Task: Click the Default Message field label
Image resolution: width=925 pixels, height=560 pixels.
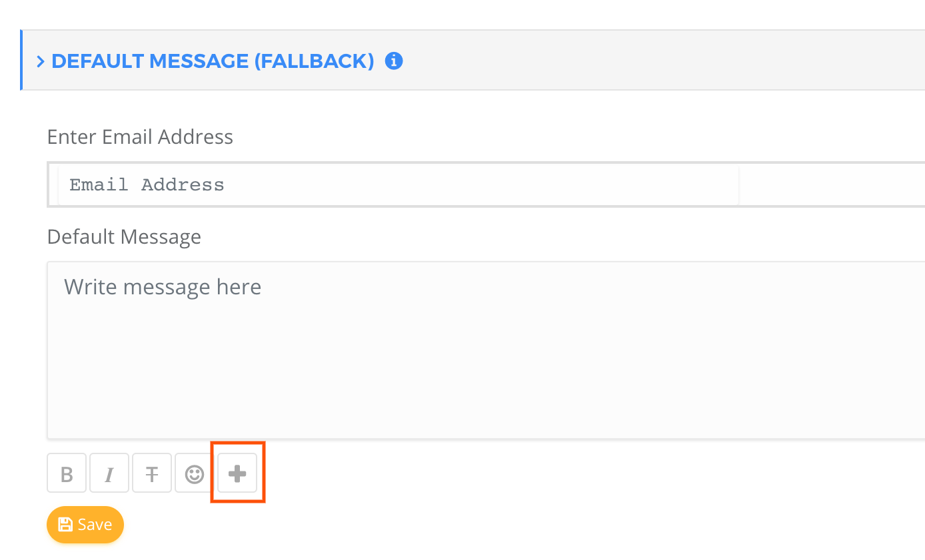Action: [x=124, y=237]
